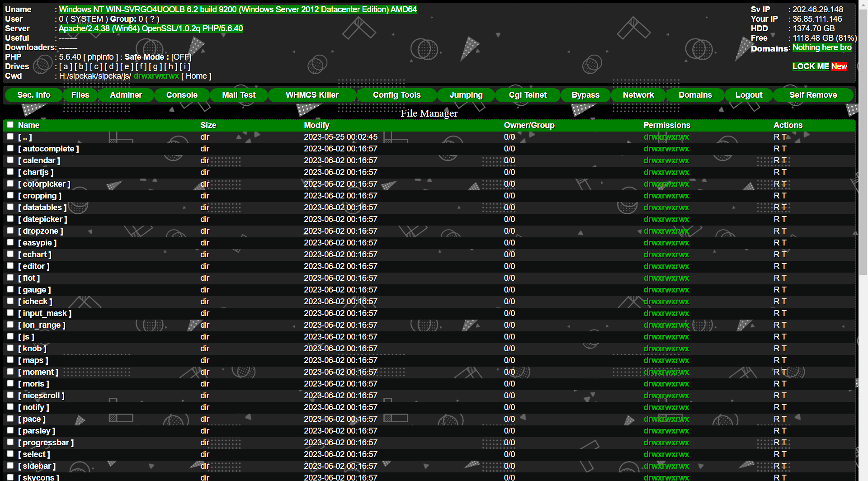Click the Cwd drwxrwxrwx permission link

click(156, 76)
